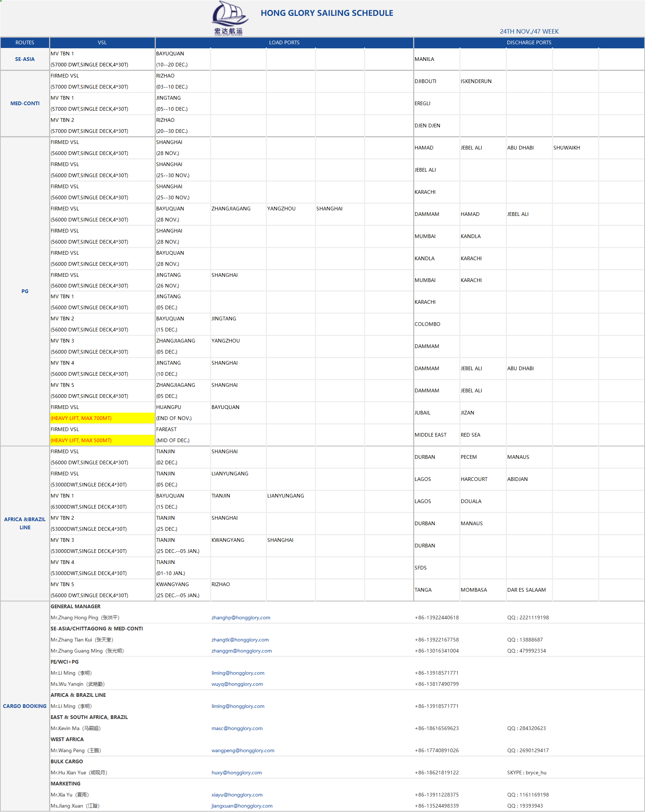Click the huxy@hongglory.com email link
645x812 pixels.
pos(237,773)
